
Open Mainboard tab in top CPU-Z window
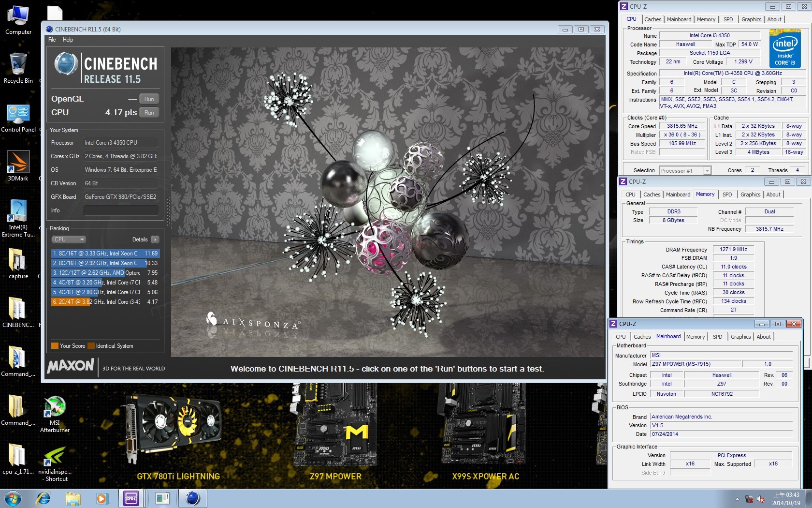(x=679, y=19)
